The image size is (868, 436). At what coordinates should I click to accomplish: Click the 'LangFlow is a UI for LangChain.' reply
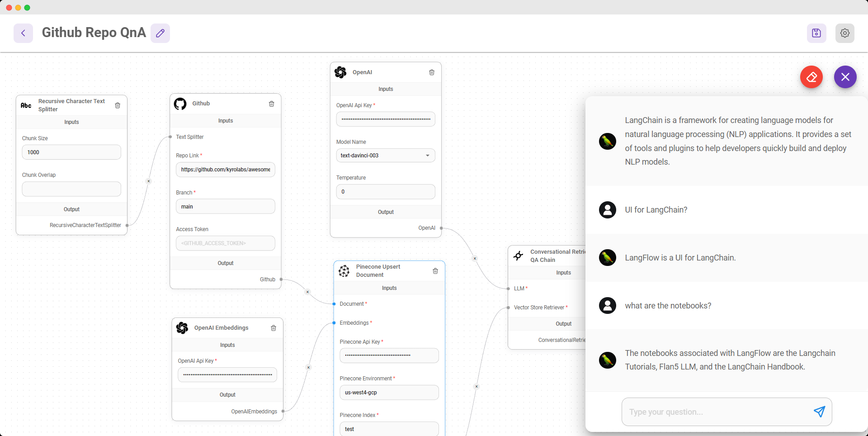[680, 258]
